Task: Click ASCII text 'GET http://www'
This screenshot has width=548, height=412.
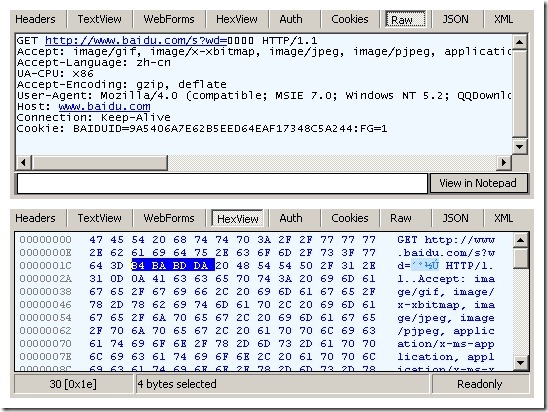Action: click(x=446, y=240)
